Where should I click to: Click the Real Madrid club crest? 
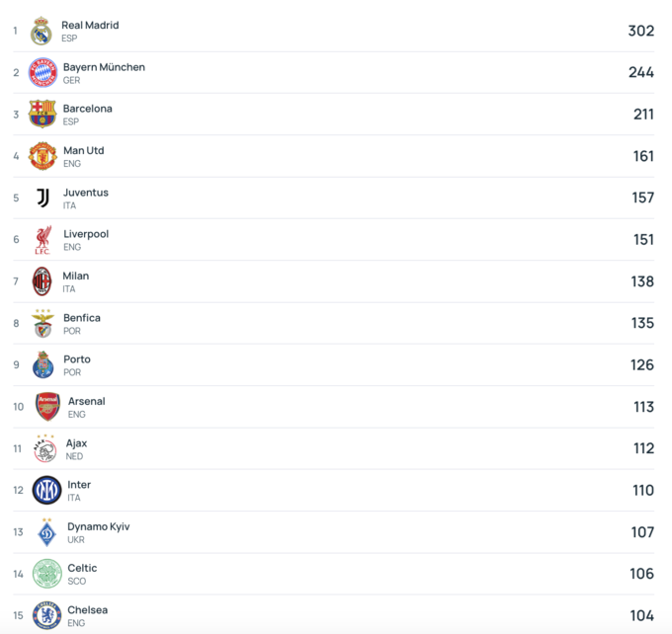pyautogui.click(x=41, y=32)
